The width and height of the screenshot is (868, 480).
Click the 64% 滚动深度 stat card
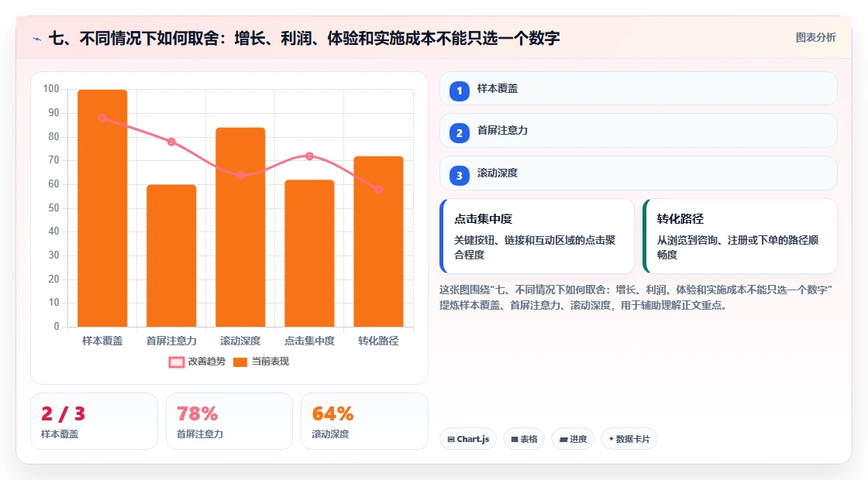(364, 421)
